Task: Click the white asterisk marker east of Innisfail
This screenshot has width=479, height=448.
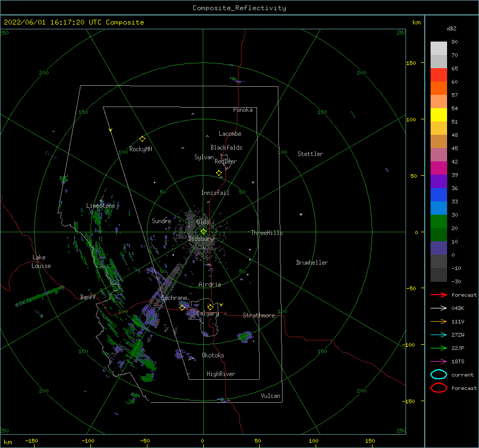Action: (253, 183)
